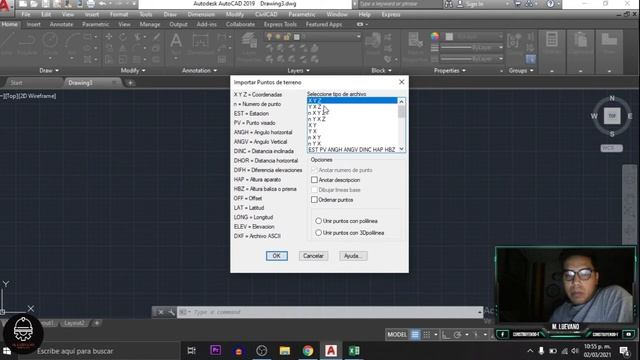Select the Move modify tool
The image size is (640, 360).
pyautogui.click(x=109, y=37)
